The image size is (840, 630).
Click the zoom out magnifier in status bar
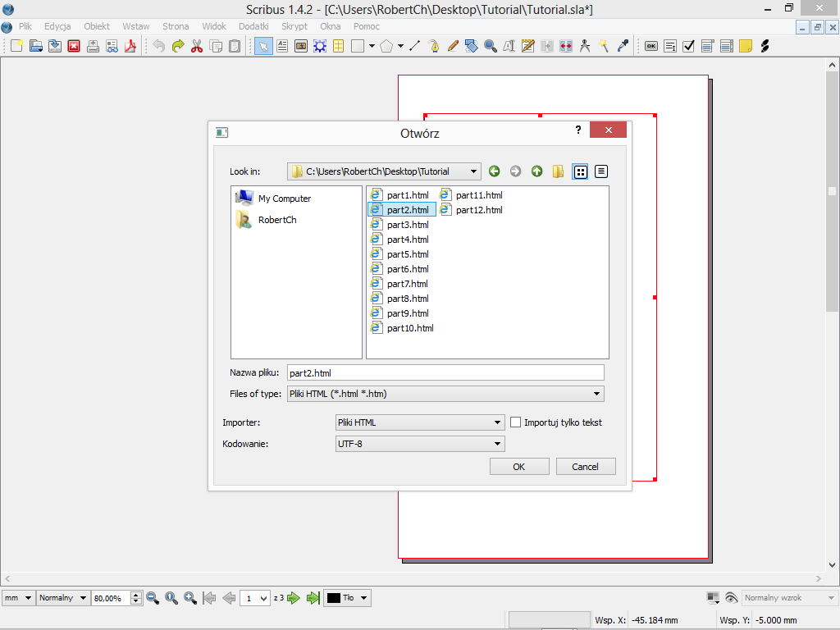153,598
